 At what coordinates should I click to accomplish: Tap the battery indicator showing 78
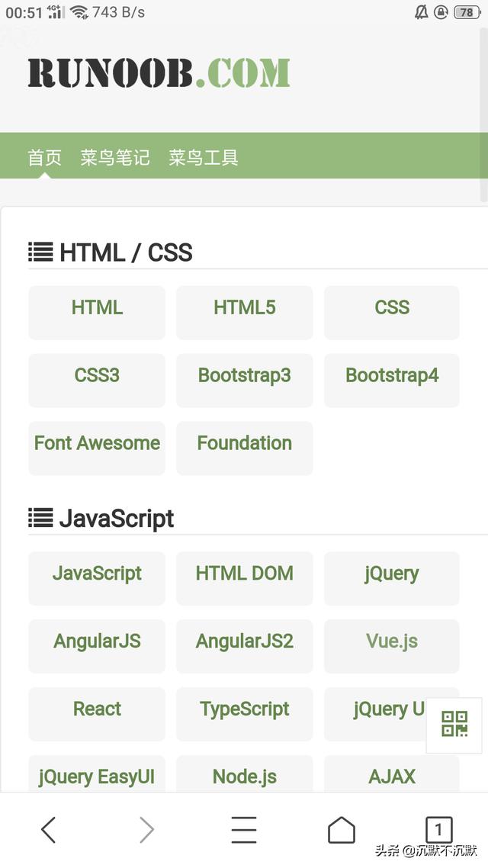click(x=467, y=12)
